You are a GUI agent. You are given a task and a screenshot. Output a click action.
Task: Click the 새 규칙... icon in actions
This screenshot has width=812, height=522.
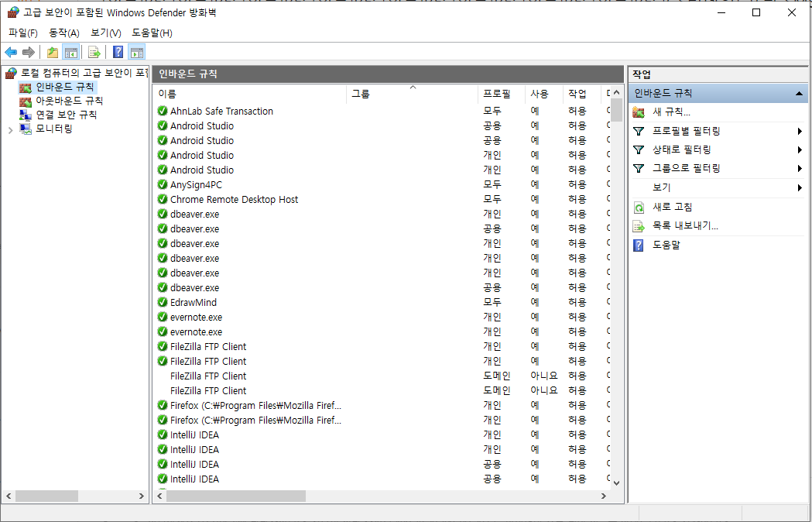pyautogui.click(x=639, y=112)
